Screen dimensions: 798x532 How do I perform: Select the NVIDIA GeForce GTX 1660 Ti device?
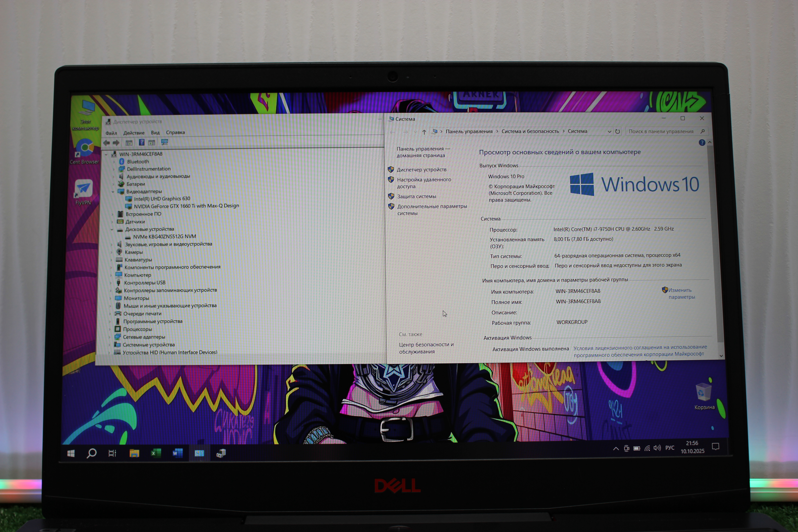[x=186, y=206]
